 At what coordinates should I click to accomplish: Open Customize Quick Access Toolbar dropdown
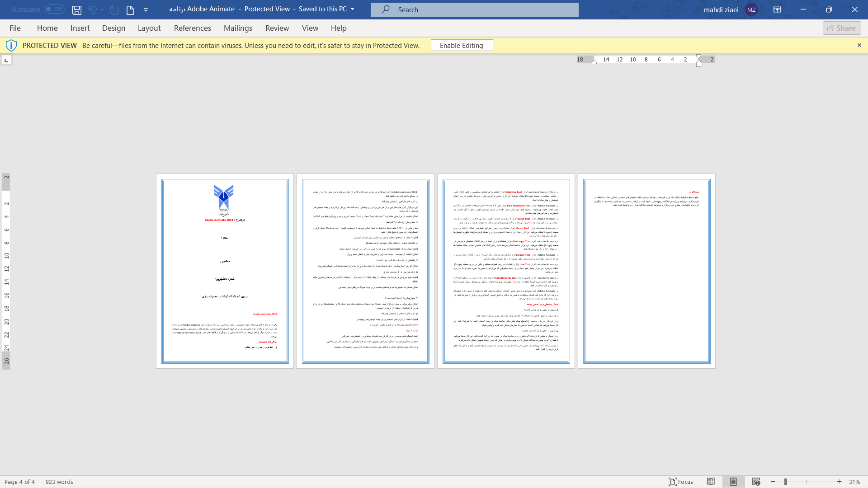pyautogui.click(x=146, y=9)
